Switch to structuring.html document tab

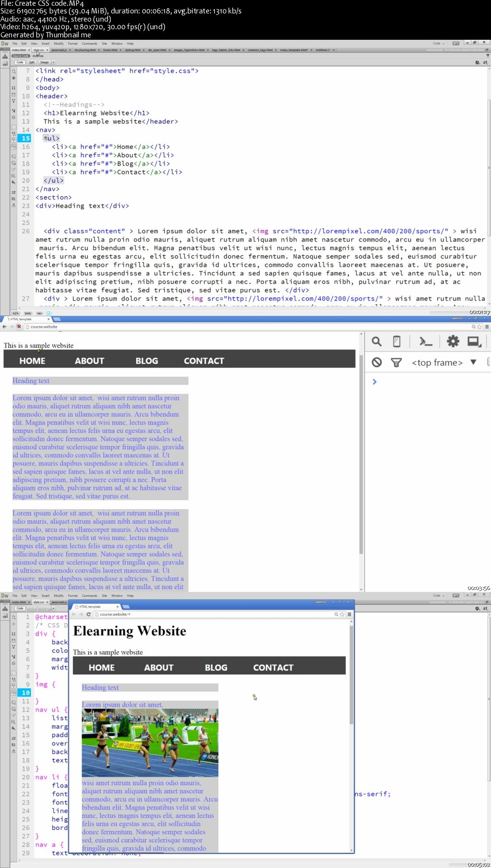tap(85, 50)
